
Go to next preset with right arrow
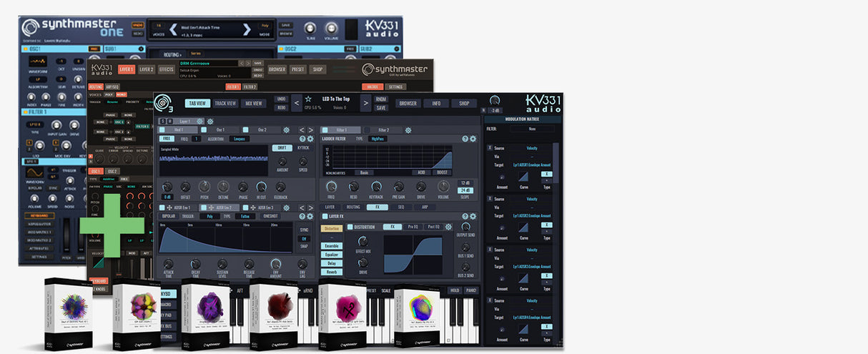(x=365, y=104)
